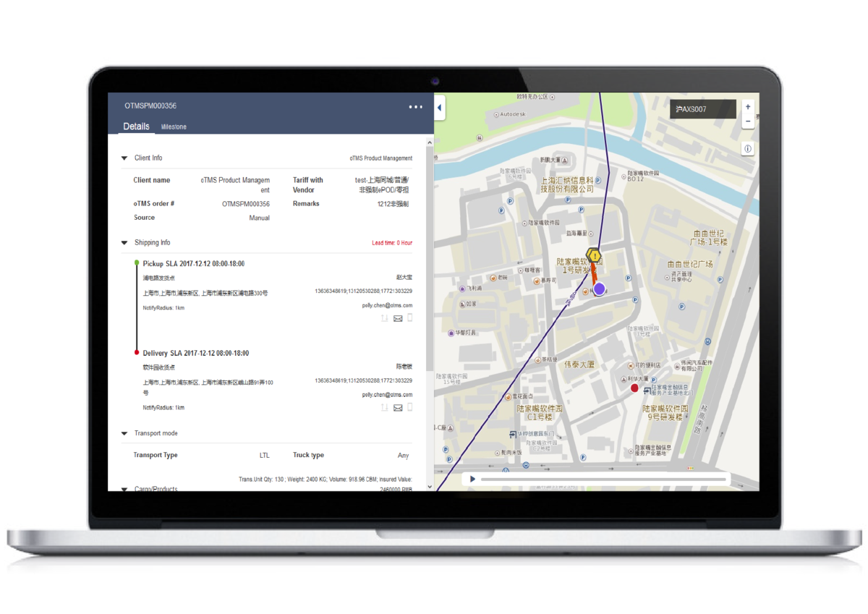Zoom out on the map
Viewport: 868px width, 614px height.
748,122
